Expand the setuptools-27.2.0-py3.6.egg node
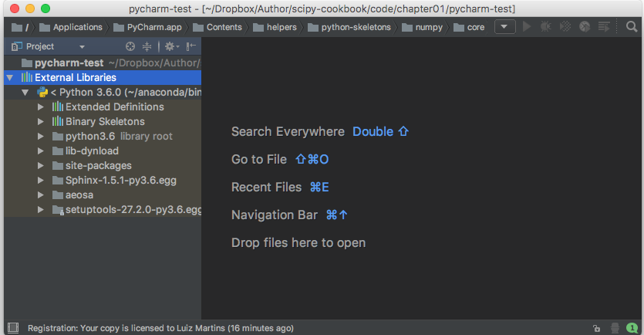 tap(40, 210)
